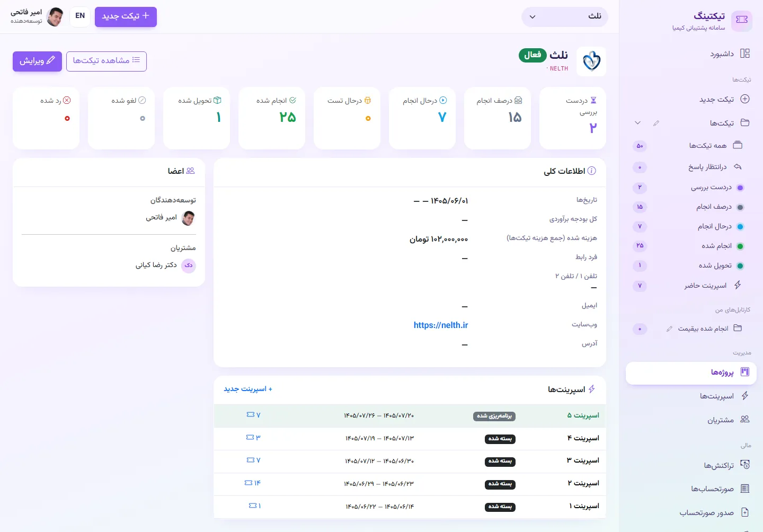Click the Nelth project logo

click(x=591, y=61)
